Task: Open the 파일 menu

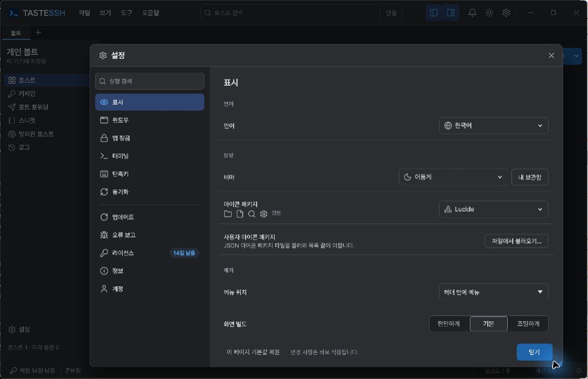Action: coord(84,13)
